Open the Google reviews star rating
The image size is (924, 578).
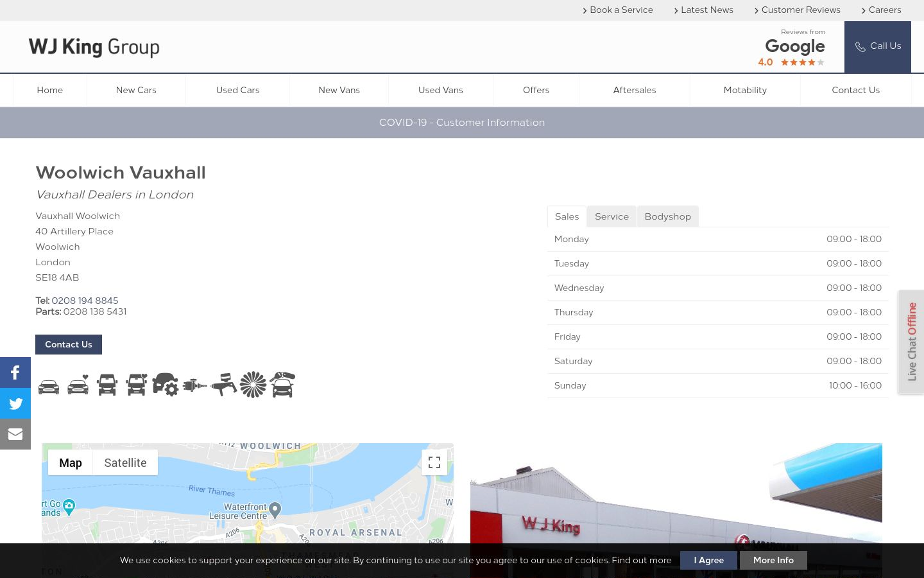(802, 62)
